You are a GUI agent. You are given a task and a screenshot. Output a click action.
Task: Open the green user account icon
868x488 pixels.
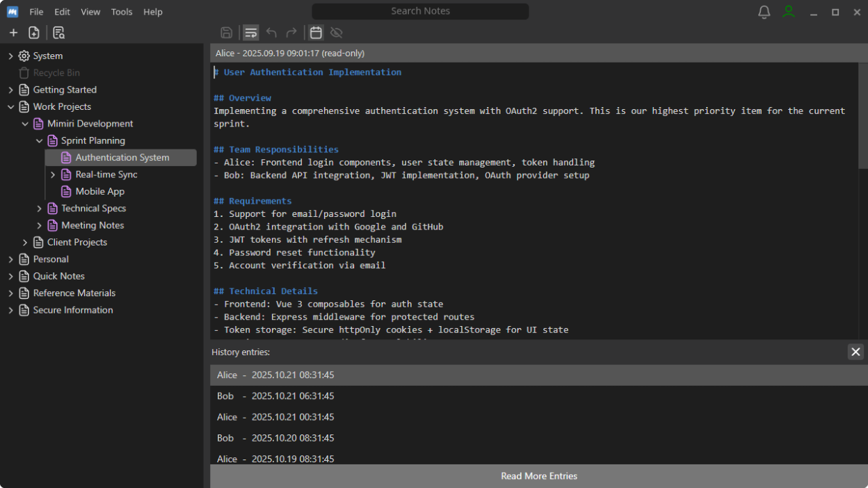[788, 12]
